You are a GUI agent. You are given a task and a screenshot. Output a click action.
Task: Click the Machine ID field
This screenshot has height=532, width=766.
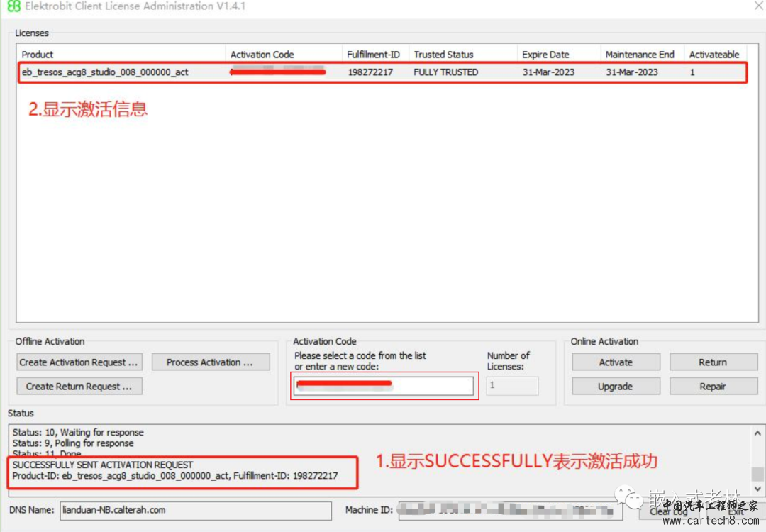click(x=510, y=511)
